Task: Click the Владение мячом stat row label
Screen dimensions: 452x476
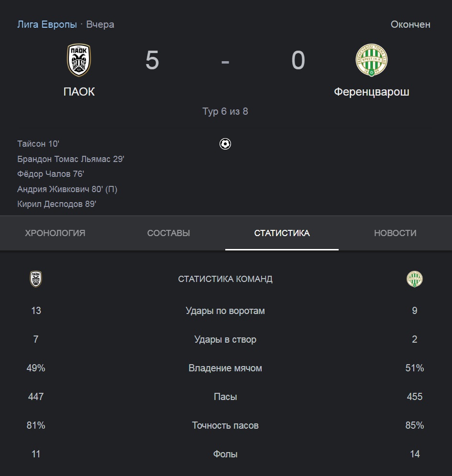Action: click(225, 368)
